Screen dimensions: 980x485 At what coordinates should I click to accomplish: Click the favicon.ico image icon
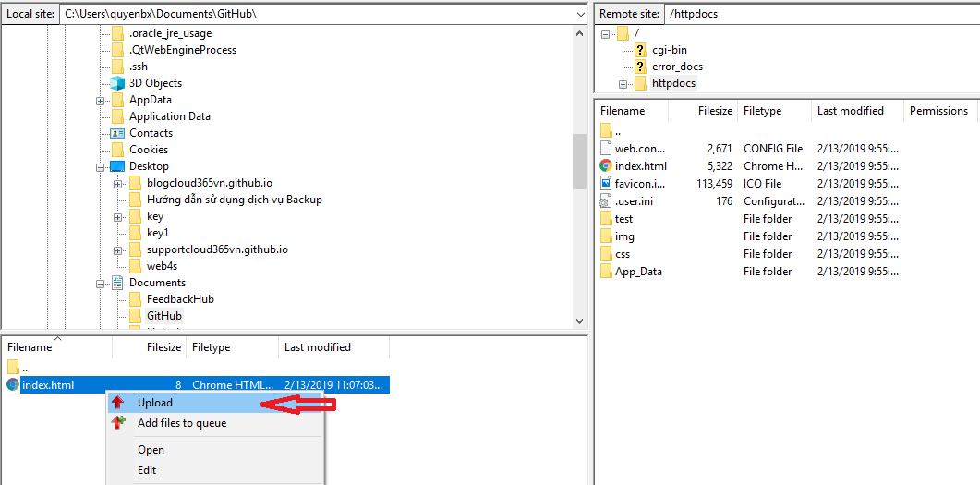606,183
